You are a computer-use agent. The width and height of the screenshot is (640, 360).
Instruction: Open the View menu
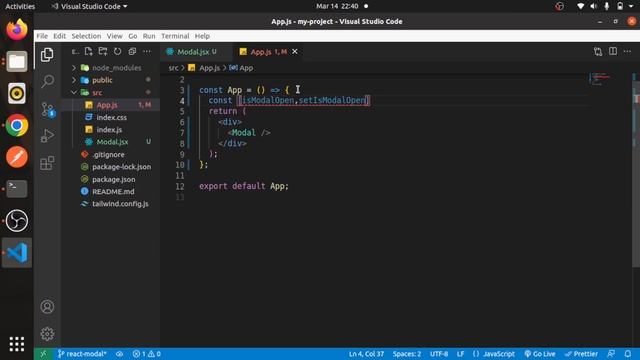pyautogui.click(x=115, y=36)
